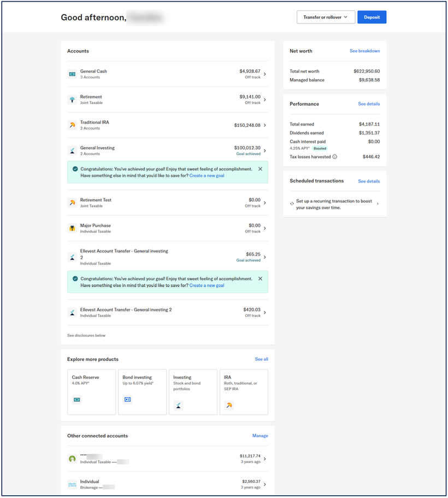Click the Cash Reserve card's cash icon
The width and height of the screenshot is (448, 498).
coord(77,400)
